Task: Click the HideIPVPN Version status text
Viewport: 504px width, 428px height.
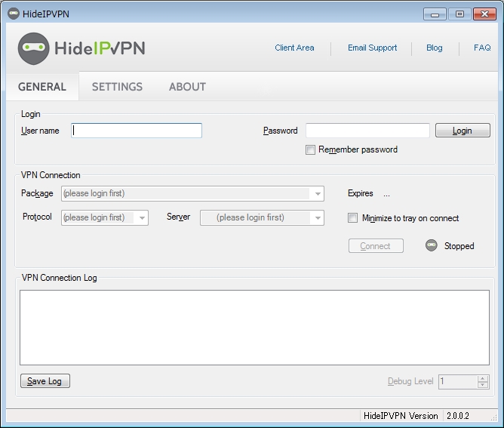Action: click(401, 416)
